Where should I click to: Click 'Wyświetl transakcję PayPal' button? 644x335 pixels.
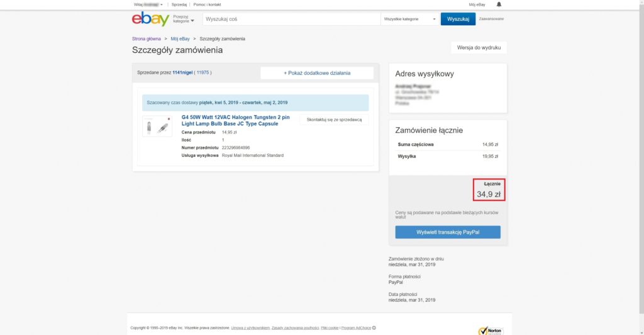coord(448,232)
